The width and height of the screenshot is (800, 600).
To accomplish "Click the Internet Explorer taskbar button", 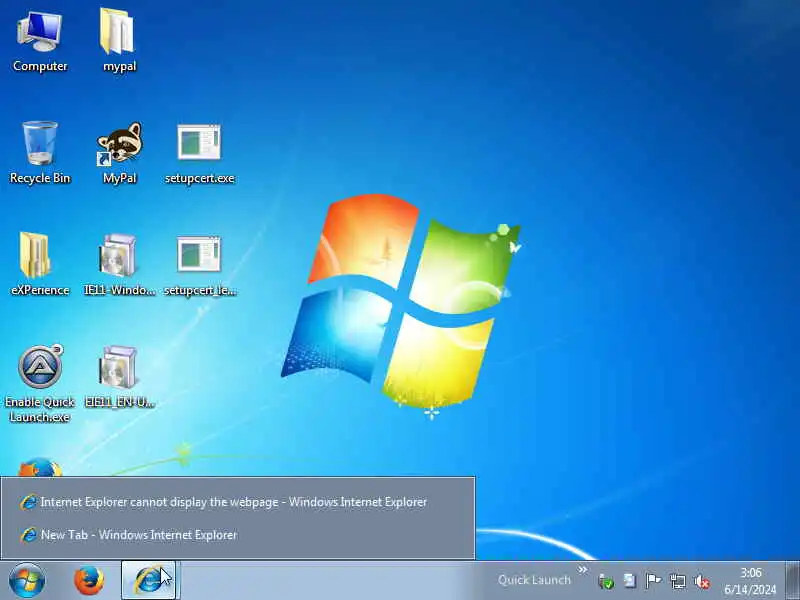I will click(148, 580).
